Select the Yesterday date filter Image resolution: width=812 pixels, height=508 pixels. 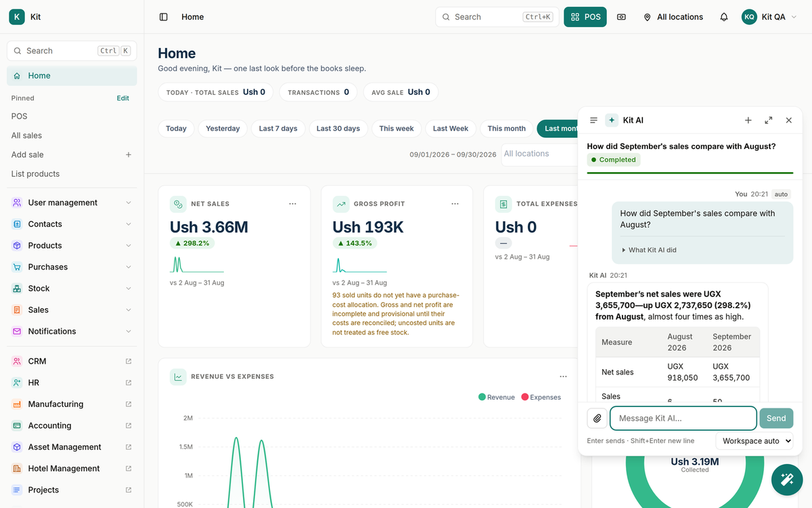point(223,129)
